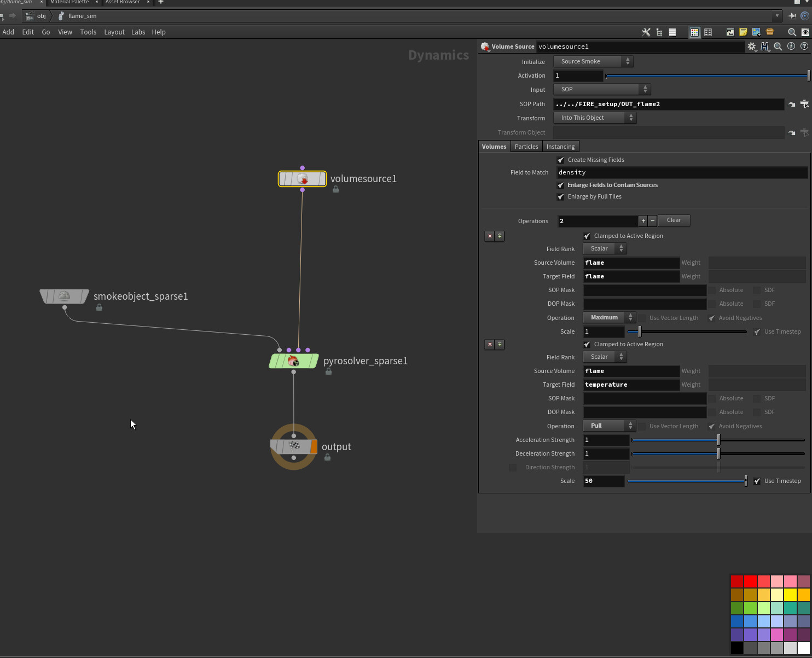
Task: Click the Field to Match density field
Action: tap(682, 173)
